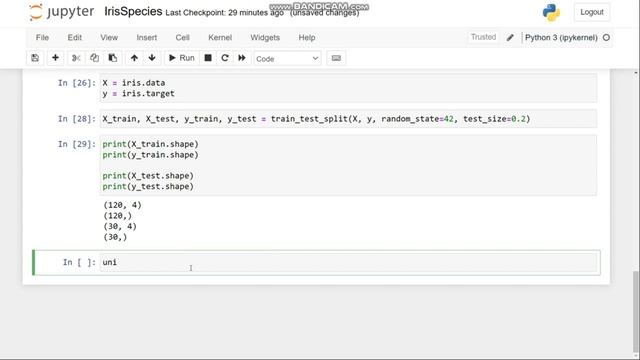Open the Edit menu
The height and width of the screenshot is (360, 640).
pos(75,38)
